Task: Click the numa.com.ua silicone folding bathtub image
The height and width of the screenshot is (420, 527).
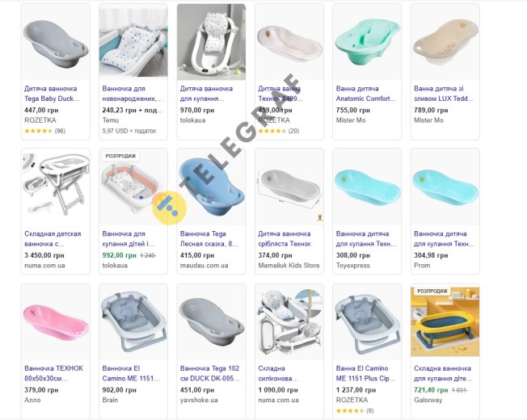Action: pos(289,322)
